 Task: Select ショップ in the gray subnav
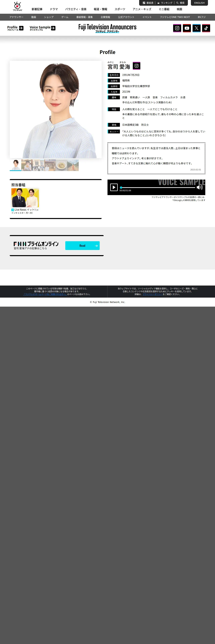(x=49, y=17)
